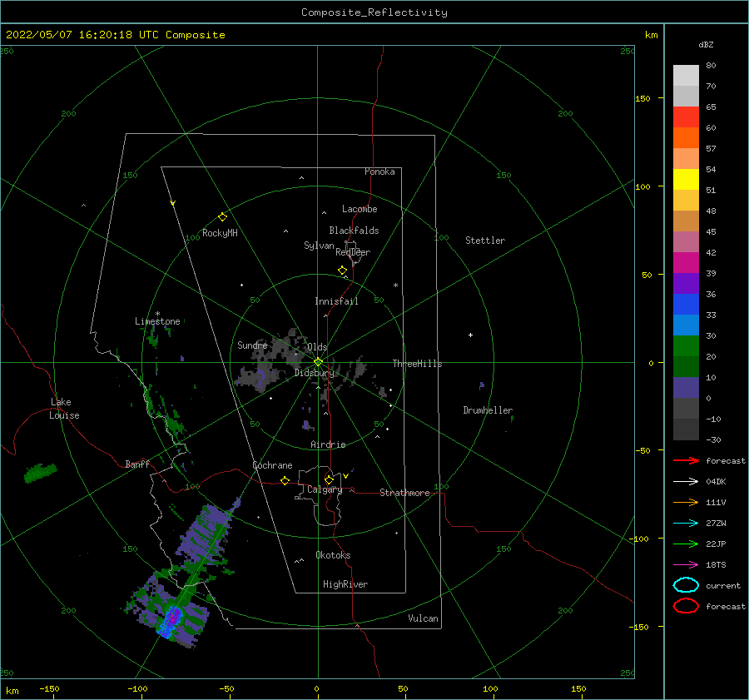Click the Limestone label
Viewport: 749px width, 700px height.
click(157, 321)
